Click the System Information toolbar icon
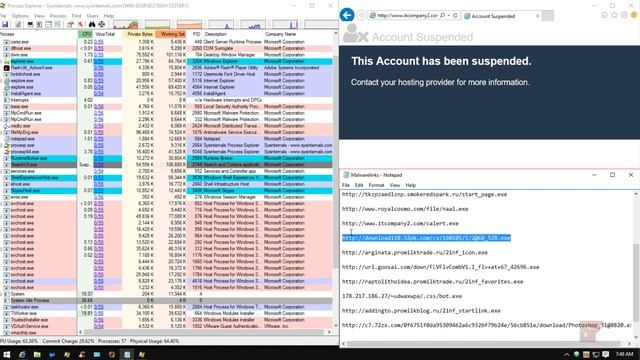 [x=30, y=24]
